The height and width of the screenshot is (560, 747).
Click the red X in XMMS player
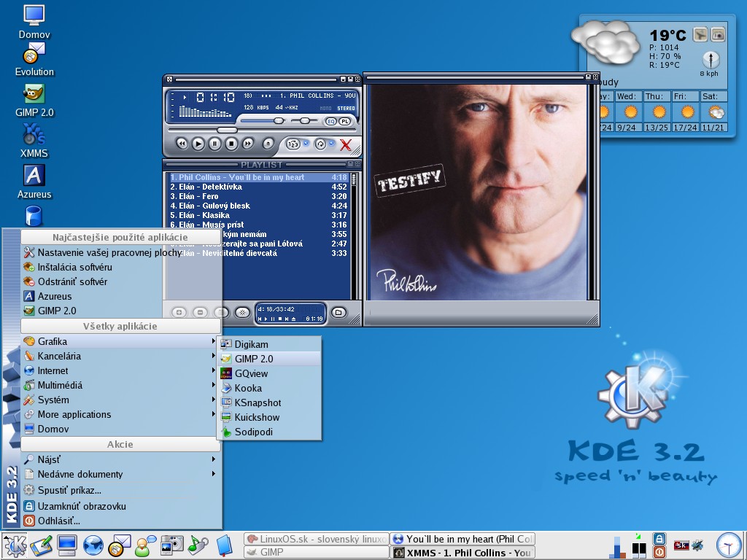pyautogui.click(x=346, y=144)
